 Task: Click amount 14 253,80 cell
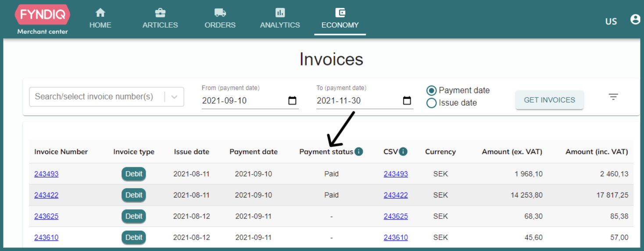point(526,195)
